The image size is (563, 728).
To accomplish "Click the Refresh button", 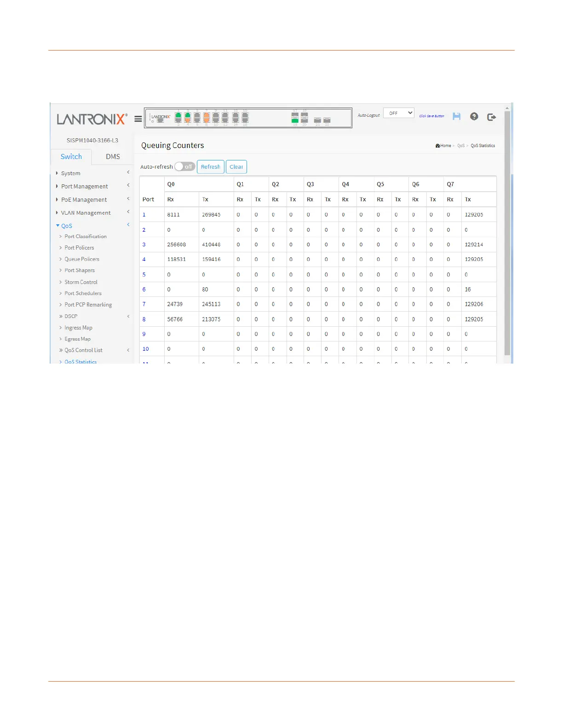I will click(211, 167).
